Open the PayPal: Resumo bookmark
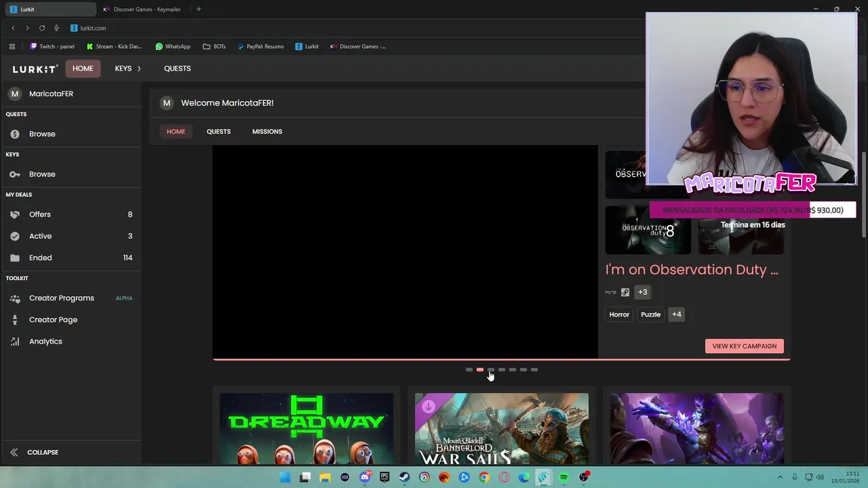Viewport: 868px width, 488px height. pyautogui.click(x=260, y=47)
